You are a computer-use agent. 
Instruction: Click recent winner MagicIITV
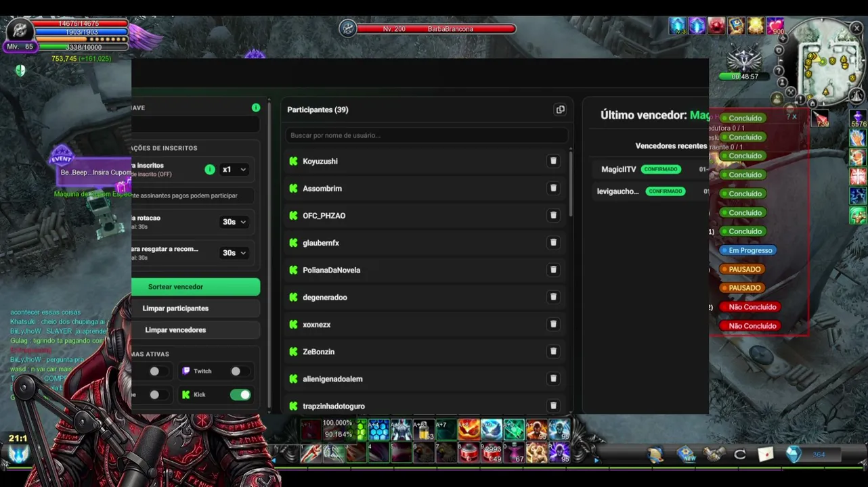tap(619, 170)
